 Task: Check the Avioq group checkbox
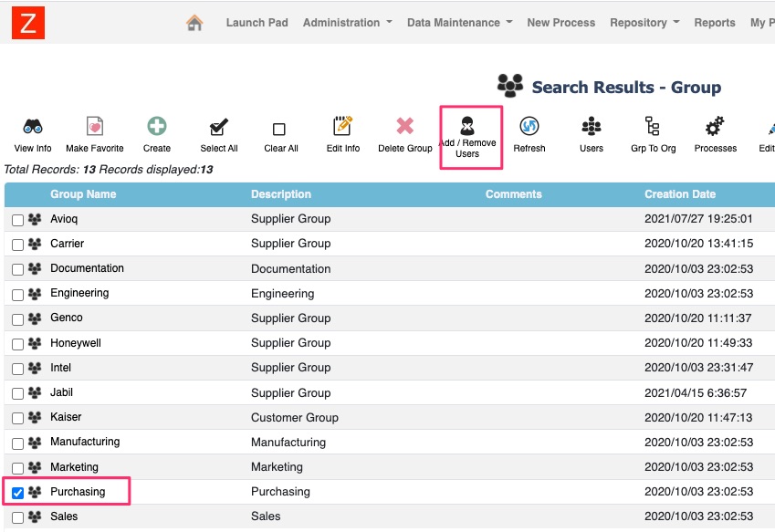click(17, 220)
